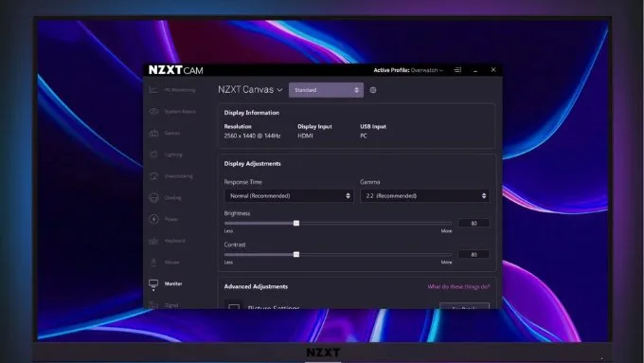Open the Games controller icon
644x363 pixels.
[x=153, y=133]
